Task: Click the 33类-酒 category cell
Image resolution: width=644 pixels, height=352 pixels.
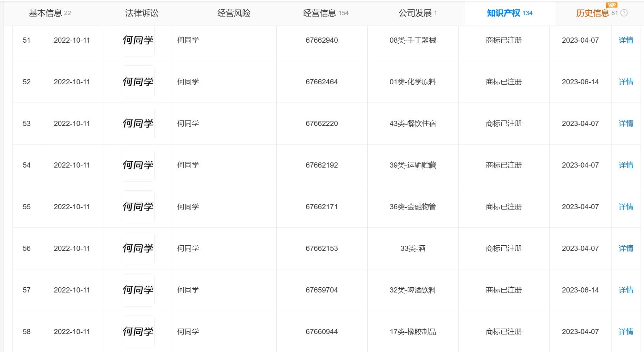Action: (x=413, y=248)
